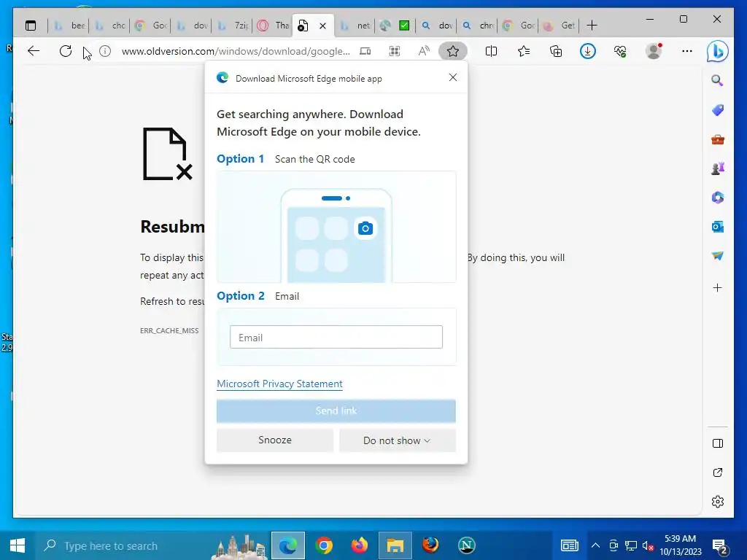Toggle the sidebar visibility icon
This screenshot has height=560, width=747.
coord(718,443)
